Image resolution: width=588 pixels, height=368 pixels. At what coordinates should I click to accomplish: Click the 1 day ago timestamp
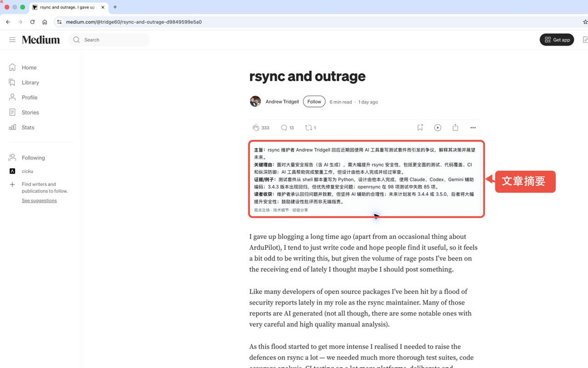[368, 102]
